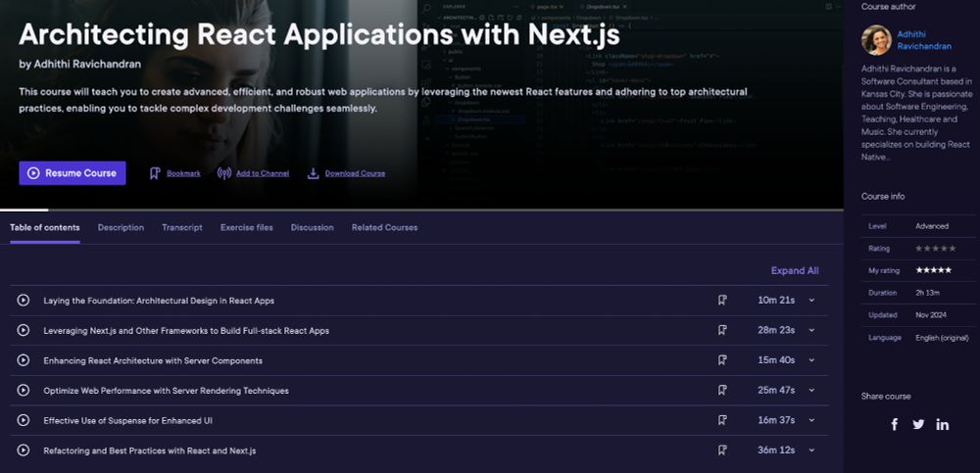This screenshot has height=473, width=980.
Task: Switch to the Description tab
Action: [121, 227]
